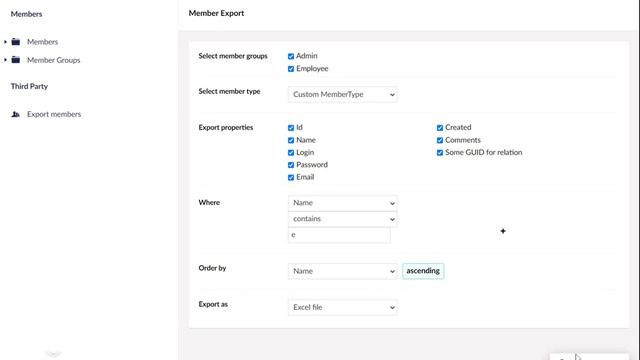Toggle the Email export property
The width and height of the screenshot is (640, 360).
291,178
